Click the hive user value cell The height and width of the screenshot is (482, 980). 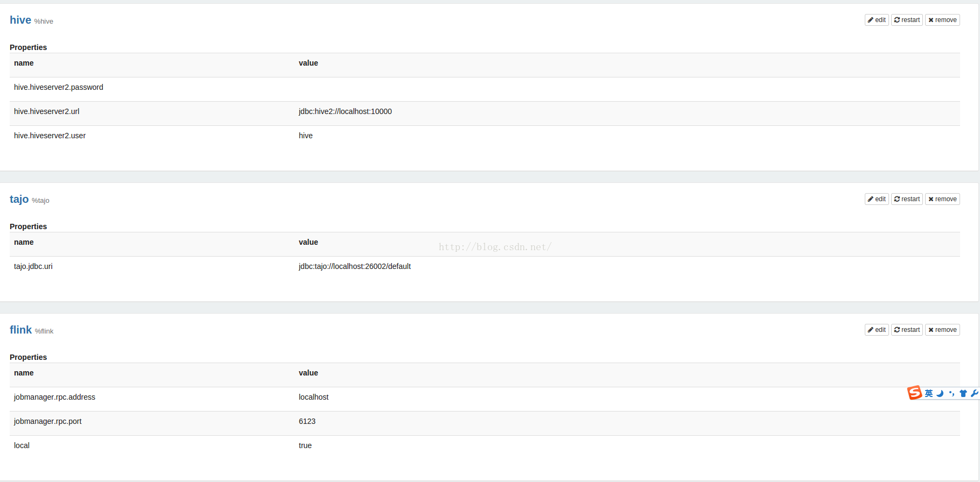tap(306, 136)
